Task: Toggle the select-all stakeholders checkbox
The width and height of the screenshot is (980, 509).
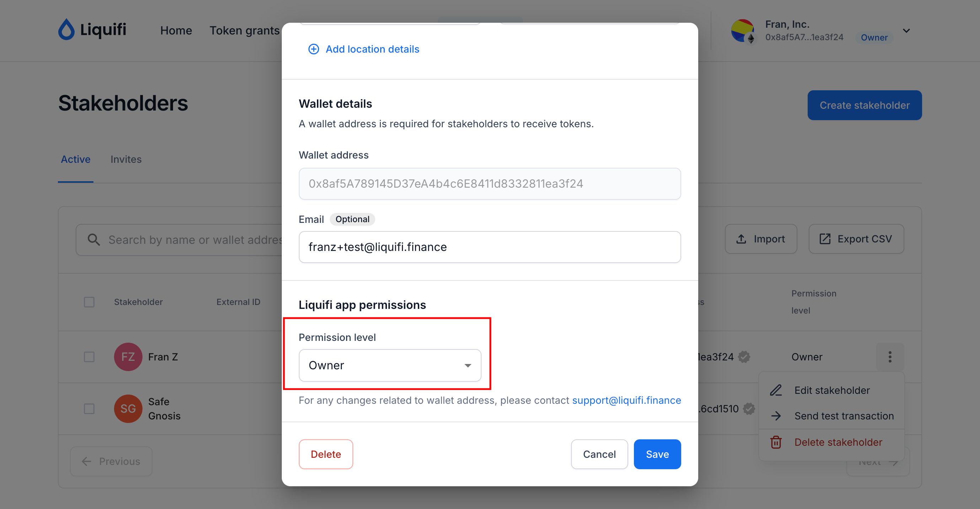Action: click(x=89, y=302)
